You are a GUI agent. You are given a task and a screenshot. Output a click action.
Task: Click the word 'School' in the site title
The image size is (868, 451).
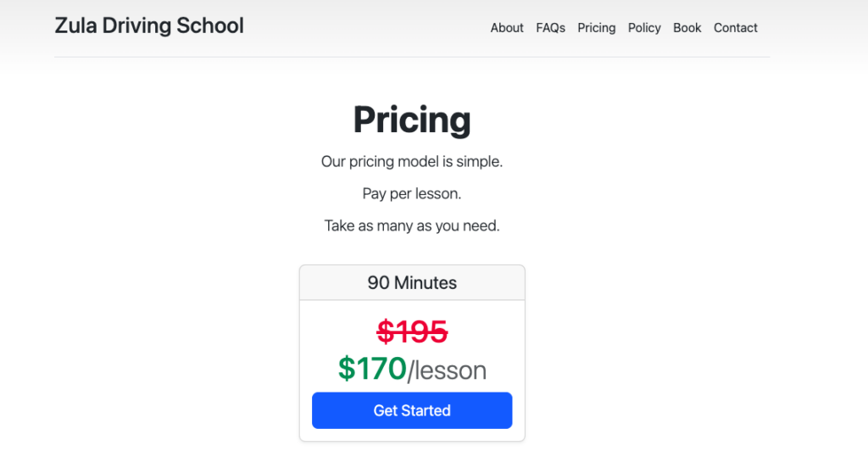tap(210, 25)
